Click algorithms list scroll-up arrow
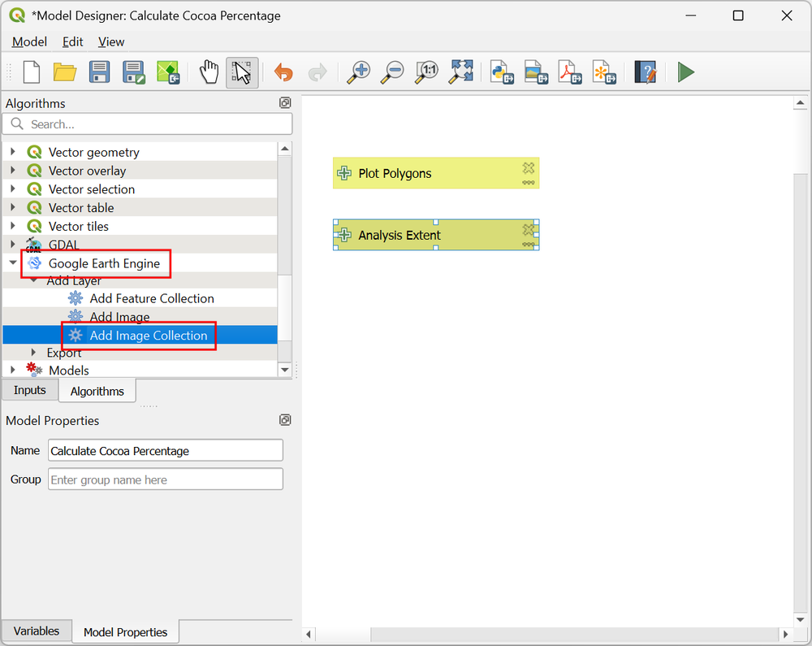The height and width of the screenshot is (646, 812). pos(285,149)
